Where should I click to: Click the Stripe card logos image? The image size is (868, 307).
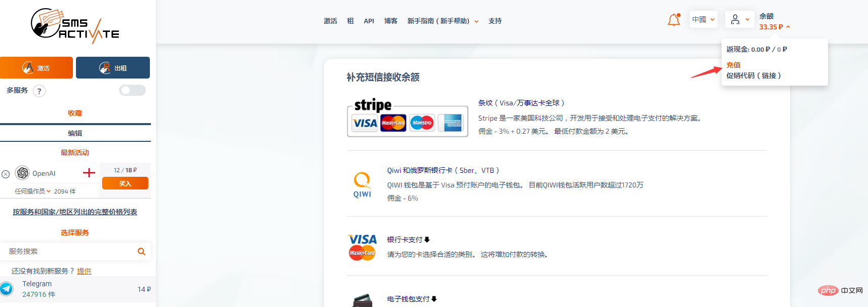(407, 118)
